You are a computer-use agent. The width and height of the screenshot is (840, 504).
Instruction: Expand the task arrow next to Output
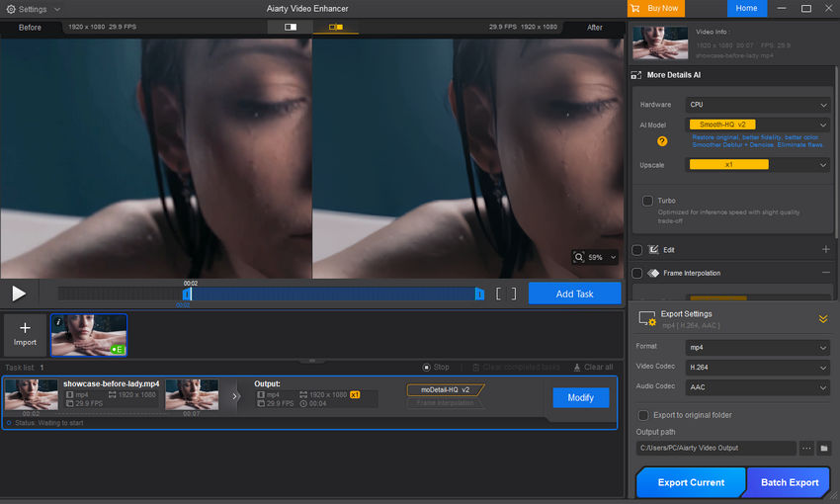[234, 396]
